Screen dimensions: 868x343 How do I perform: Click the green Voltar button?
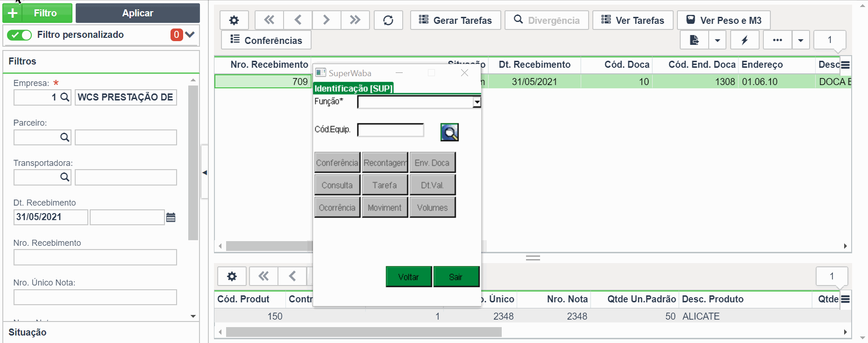coord(409,277)
